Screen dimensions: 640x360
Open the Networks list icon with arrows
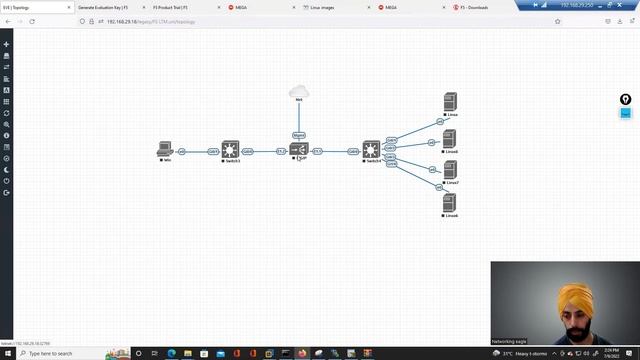point(6,67)
